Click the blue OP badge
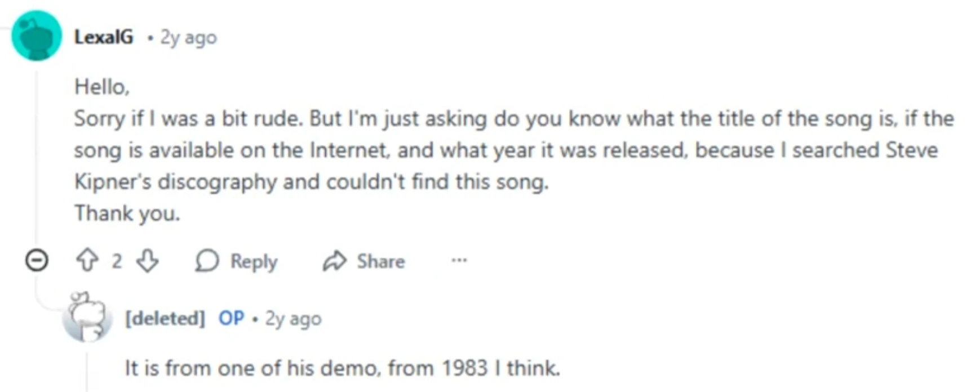Viewport: 980px width, 392px height. [231, 318]
